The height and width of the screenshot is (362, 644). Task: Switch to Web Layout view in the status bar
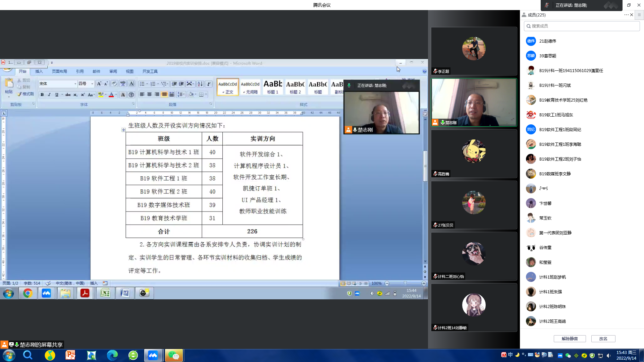pos(354,283)
